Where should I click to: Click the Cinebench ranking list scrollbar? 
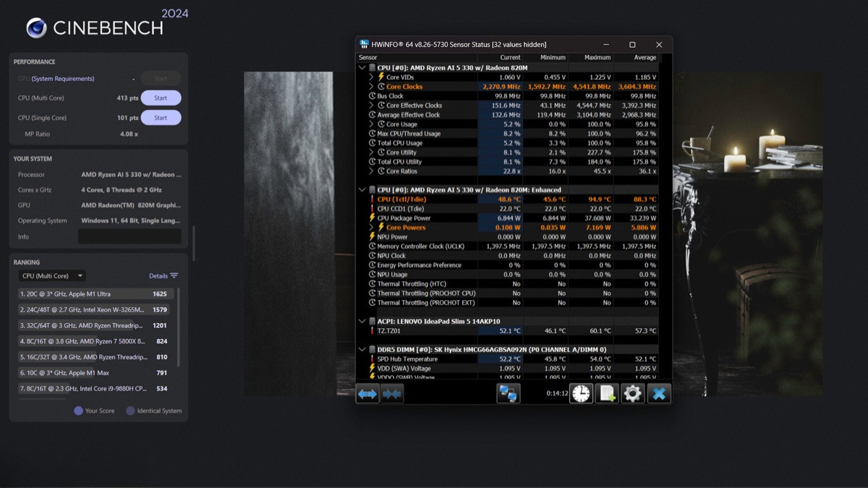pos(179,327)
